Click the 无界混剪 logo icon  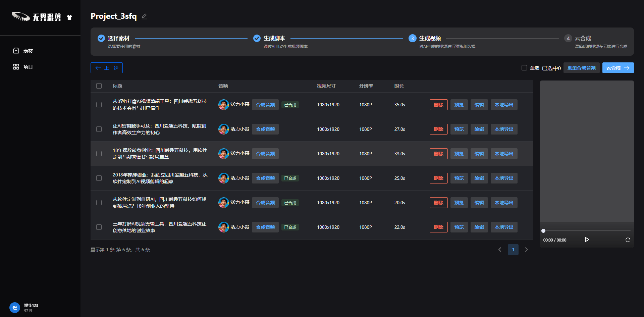21,16
